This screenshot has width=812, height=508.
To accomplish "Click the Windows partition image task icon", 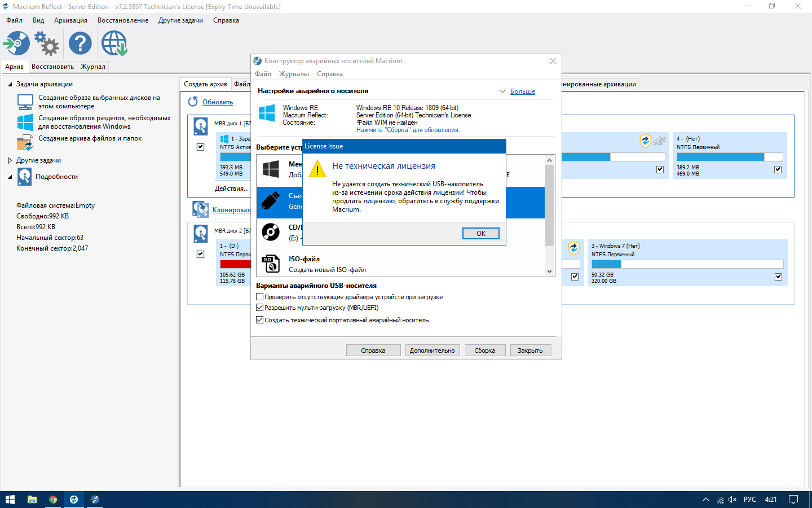I will point(25,122).
